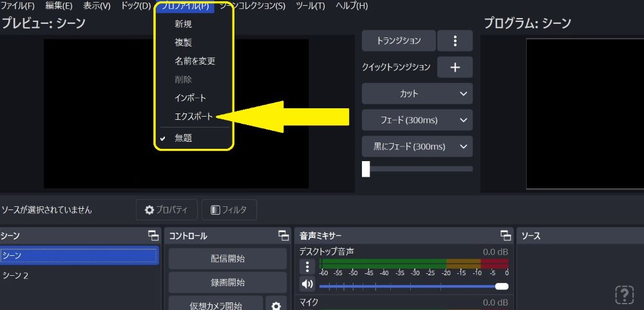Click the help question mark icon

point(624,295)
